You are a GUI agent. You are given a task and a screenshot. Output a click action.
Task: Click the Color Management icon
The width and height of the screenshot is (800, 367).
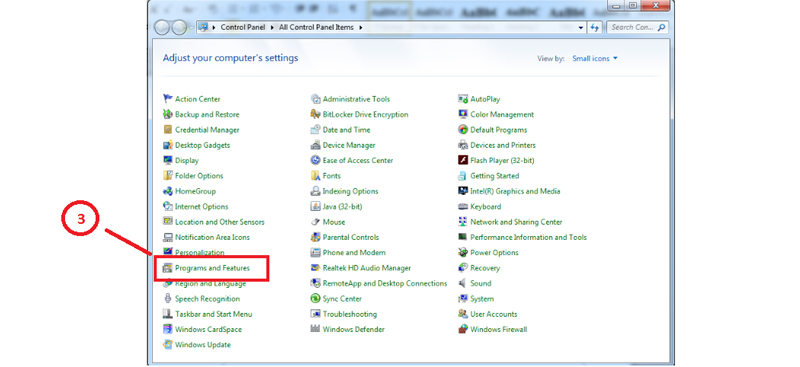[463, 114]
